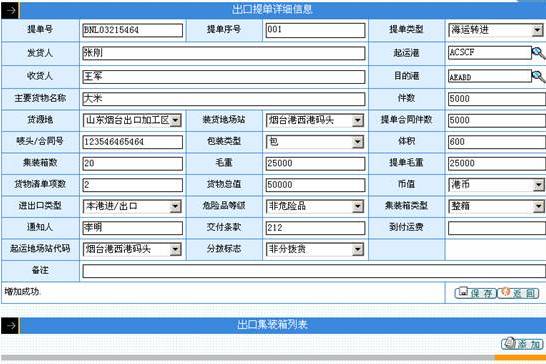Image resolution: width=546 pixels, height=364 pixels.
Task: Click the 集装箱数 field showing 20
Action: [133, 163]
